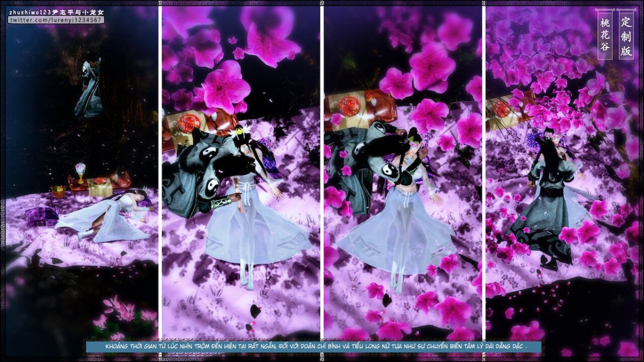Click the red round ornament in the fourth panel
The height and width of the screenshot is (362, 644).
502,109
